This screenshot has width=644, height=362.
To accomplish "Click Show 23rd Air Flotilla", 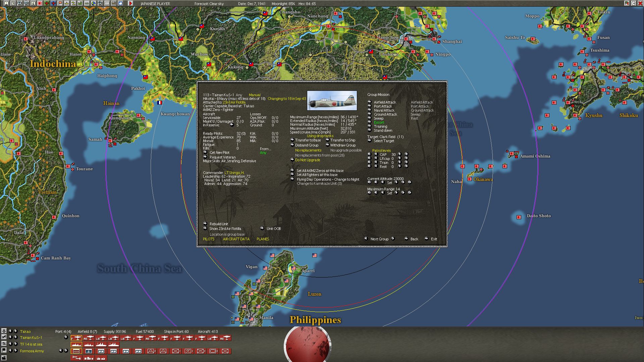I will tap(225, 229).
